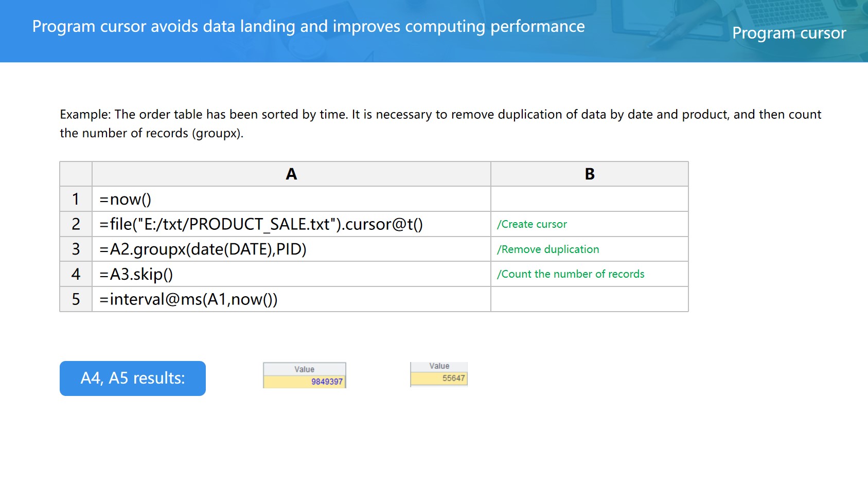Click the cell with file cursor@t() formula
Image resolution: width=868 pixels, height=488 pixels.
coord(291,224)
